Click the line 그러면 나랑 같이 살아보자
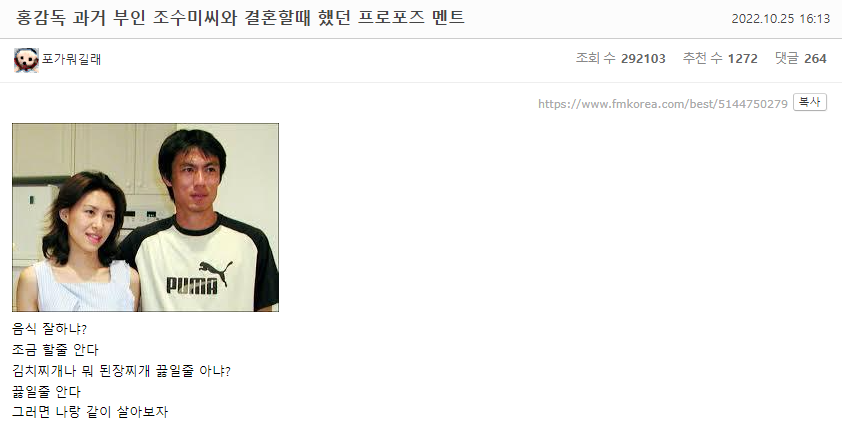The width and height of the screenshot is (852, 428). point(90,412)
